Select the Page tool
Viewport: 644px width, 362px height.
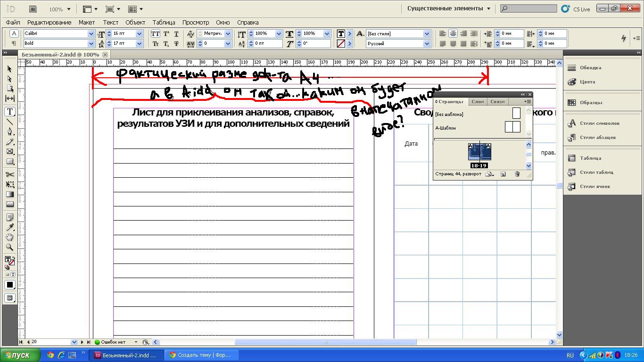tap(9, 88)
